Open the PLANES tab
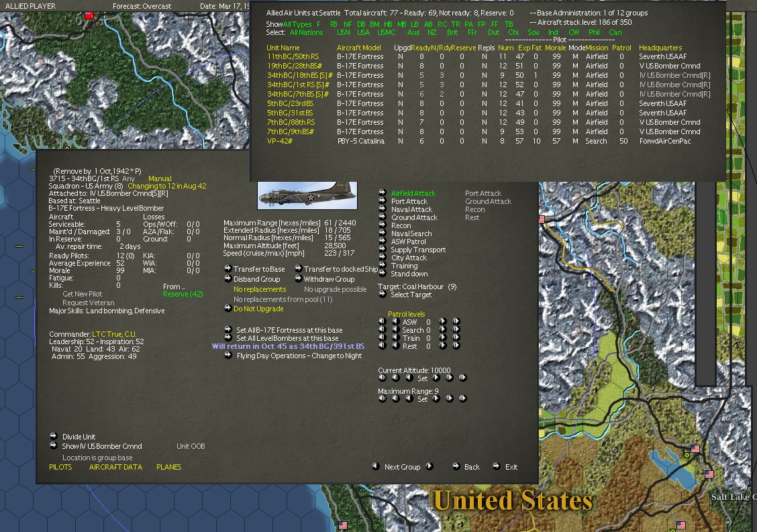This screenshot has height=532, width=757. [x=169, y=467]
